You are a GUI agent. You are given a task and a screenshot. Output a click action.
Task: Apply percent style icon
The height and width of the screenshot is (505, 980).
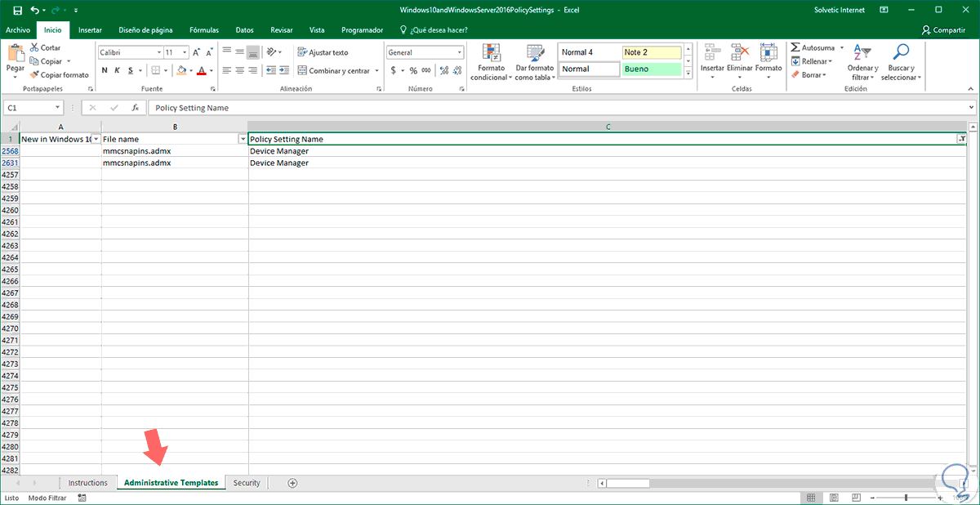tap(413, 70)
